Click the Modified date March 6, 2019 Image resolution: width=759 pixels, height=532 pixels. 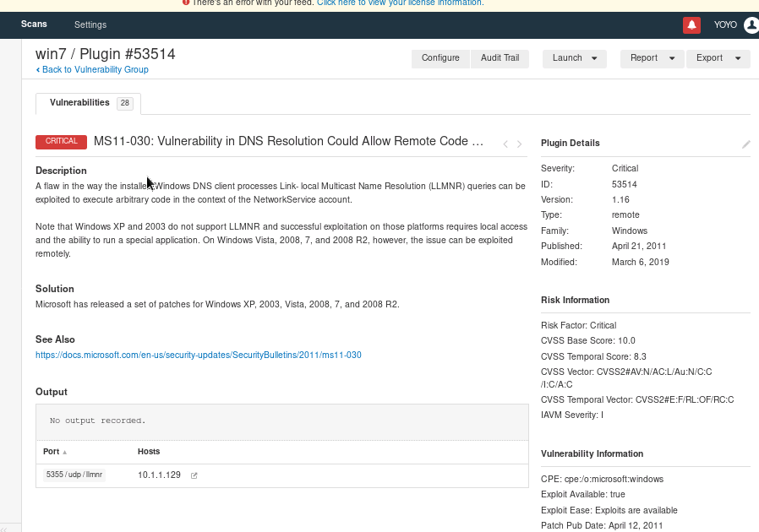point(641,262)
